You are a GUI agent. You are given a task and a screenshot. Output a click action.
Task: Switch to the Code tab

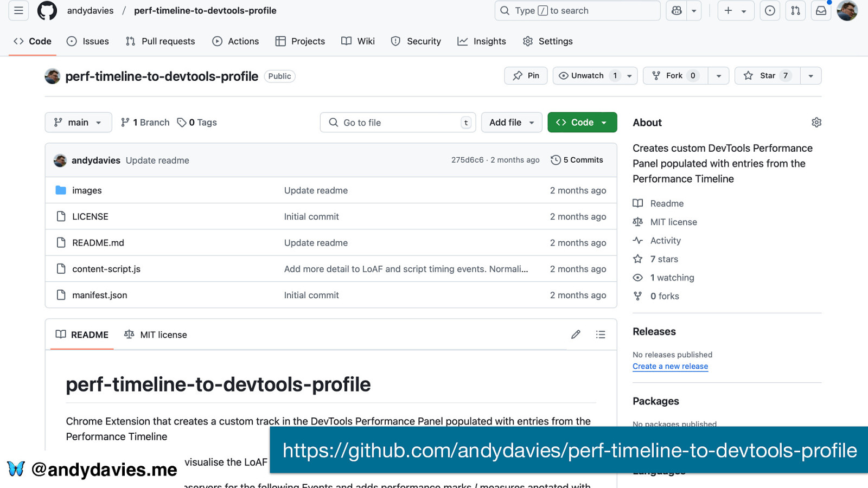point(33,41)
